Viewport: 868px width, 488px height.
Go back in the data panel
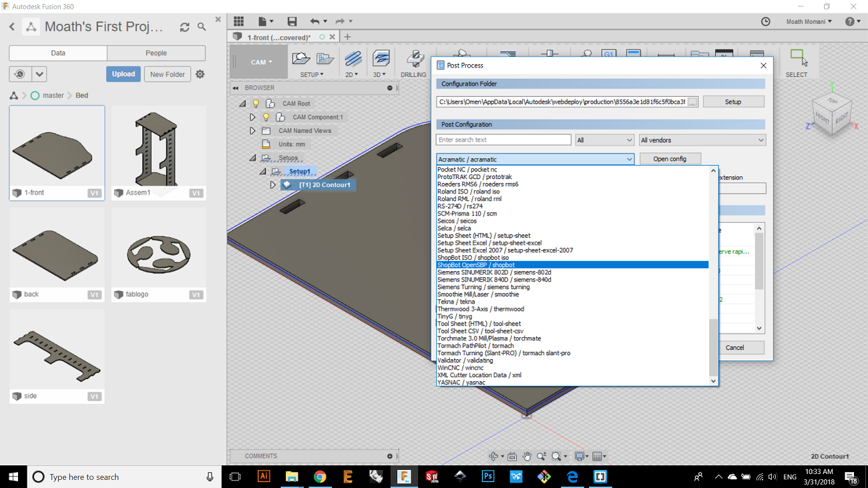tap(12, 27)
